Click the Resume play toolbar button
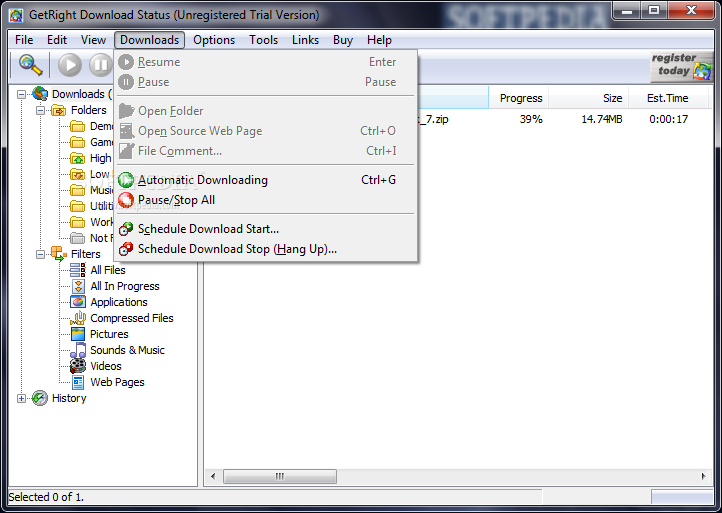The width and height of the screenshot is (722, 513). click(x=70, y=65)
